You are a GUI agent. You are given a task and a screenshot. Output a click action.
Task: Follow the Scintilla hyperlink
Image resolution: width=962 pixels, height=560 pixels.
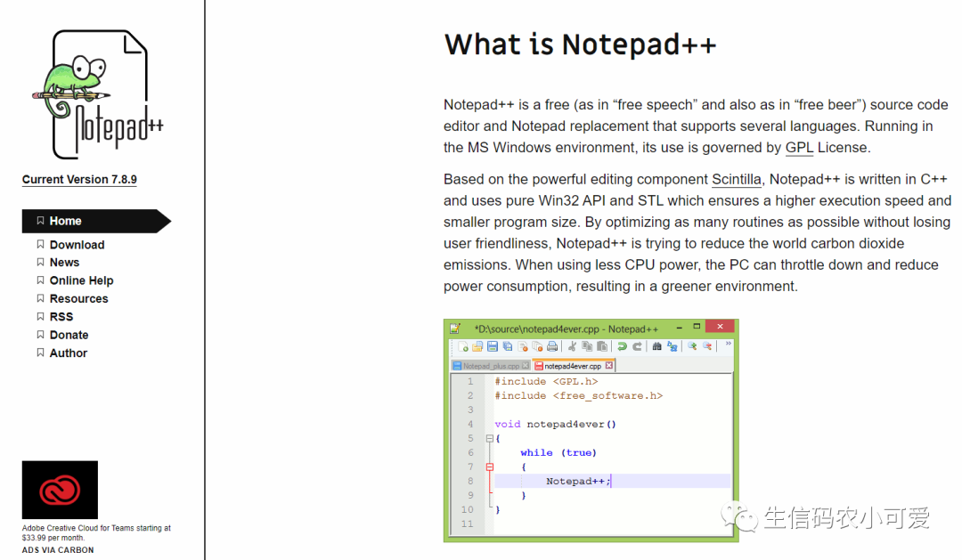737,180
